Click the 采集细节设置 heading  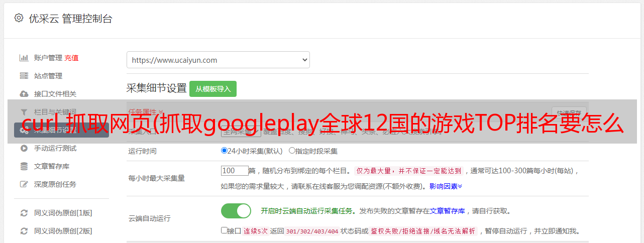coord(157,88)
